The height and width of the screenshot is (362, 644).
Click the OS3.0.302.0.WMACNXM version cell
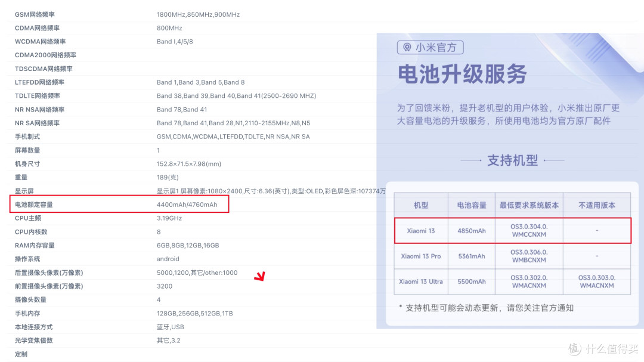[529, 281]
